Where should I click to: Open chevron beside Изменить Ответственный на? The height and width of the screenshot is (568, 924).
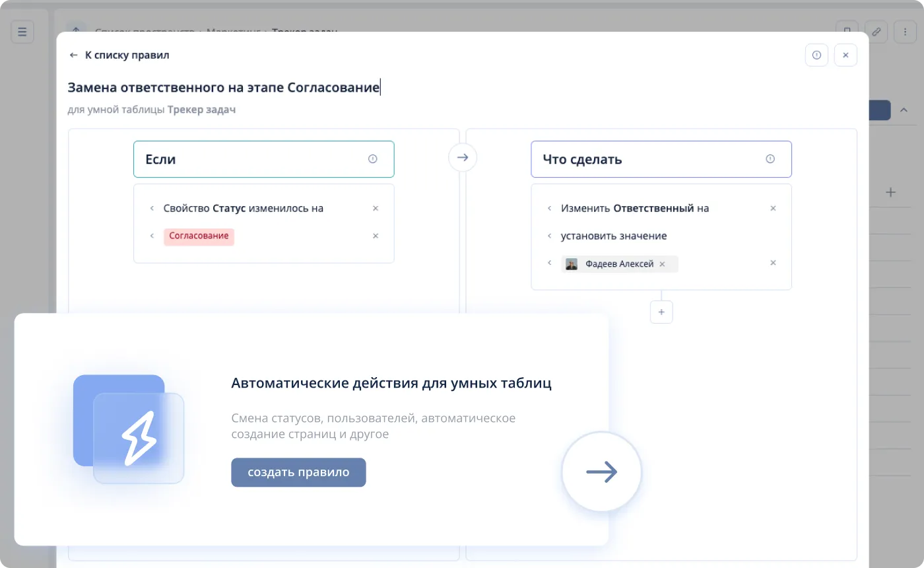[x=549, y=208]
